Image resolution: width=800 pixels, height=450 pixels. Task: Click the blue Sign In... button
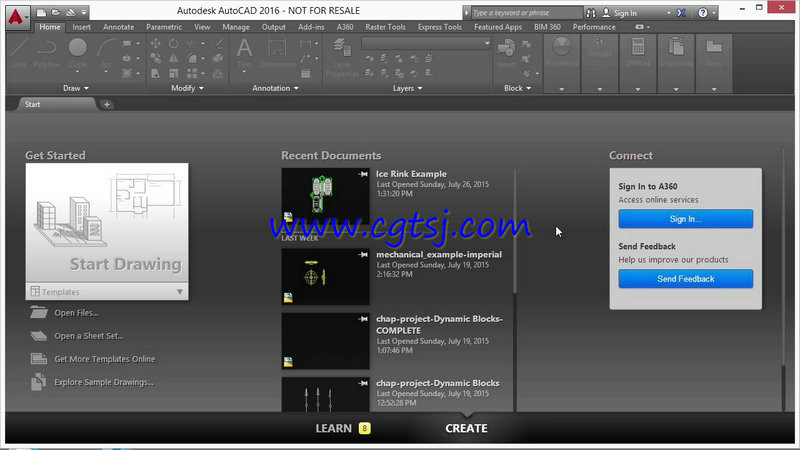point(685,219)
